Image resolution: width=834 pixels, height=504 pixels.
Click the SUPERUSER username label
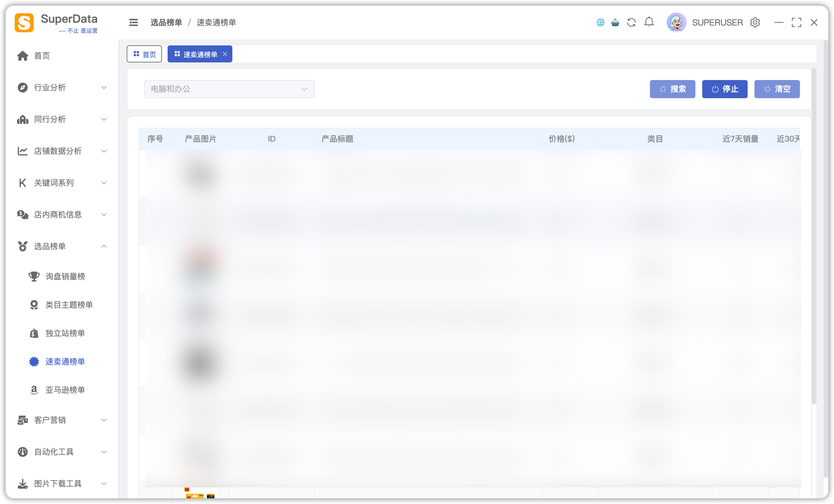[717, 22]
